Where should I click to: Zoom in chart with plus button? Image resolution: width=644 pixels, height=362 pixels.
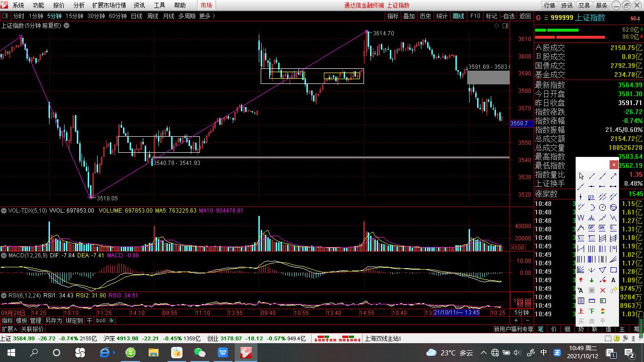click(x=516, y=321)
